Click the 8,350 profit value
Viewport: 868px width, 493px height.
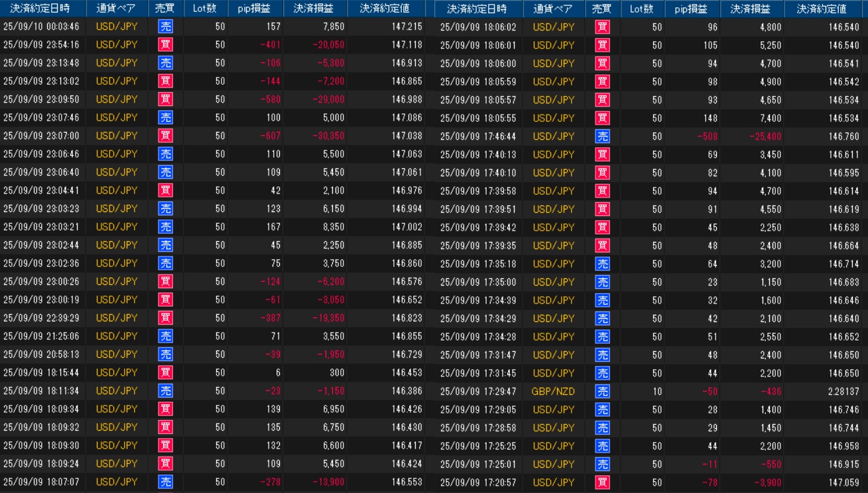333,227
